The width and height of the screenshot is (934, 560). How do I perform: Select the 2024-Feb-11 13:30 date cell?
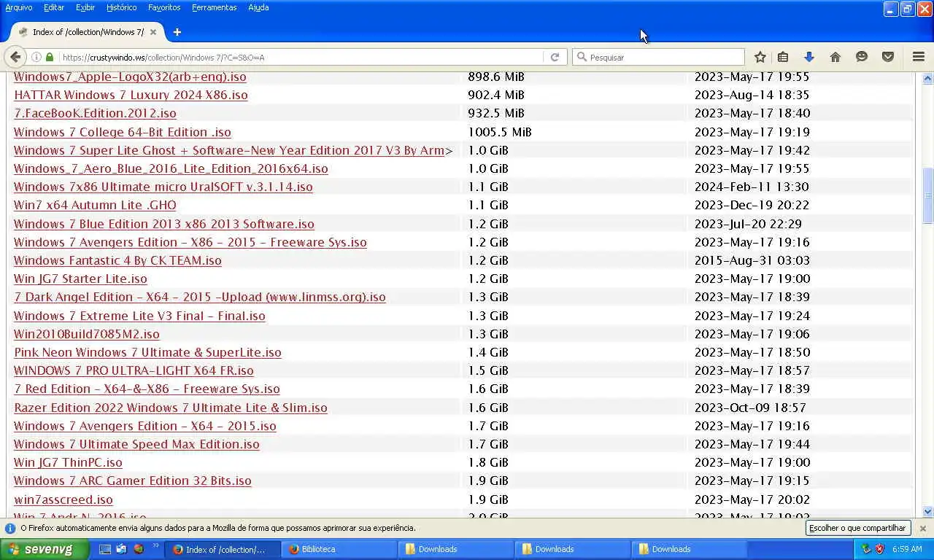pyautogui.click(x=752, y=187)
